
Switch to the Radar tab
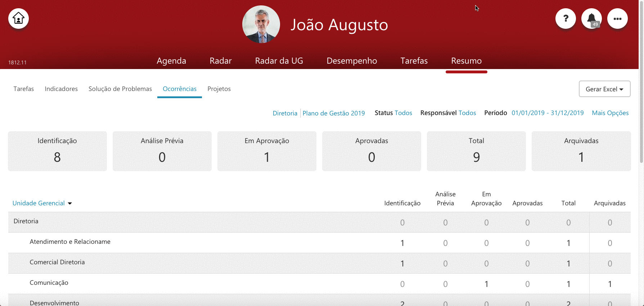point(221,61)
